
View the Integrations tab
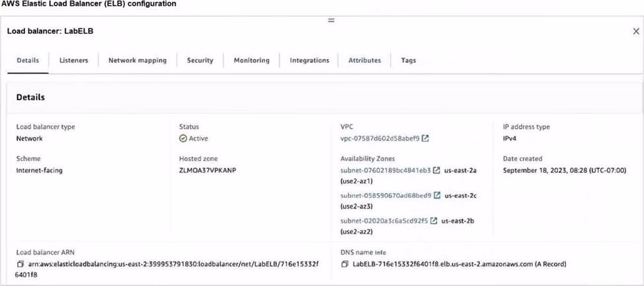coord(309,60)
